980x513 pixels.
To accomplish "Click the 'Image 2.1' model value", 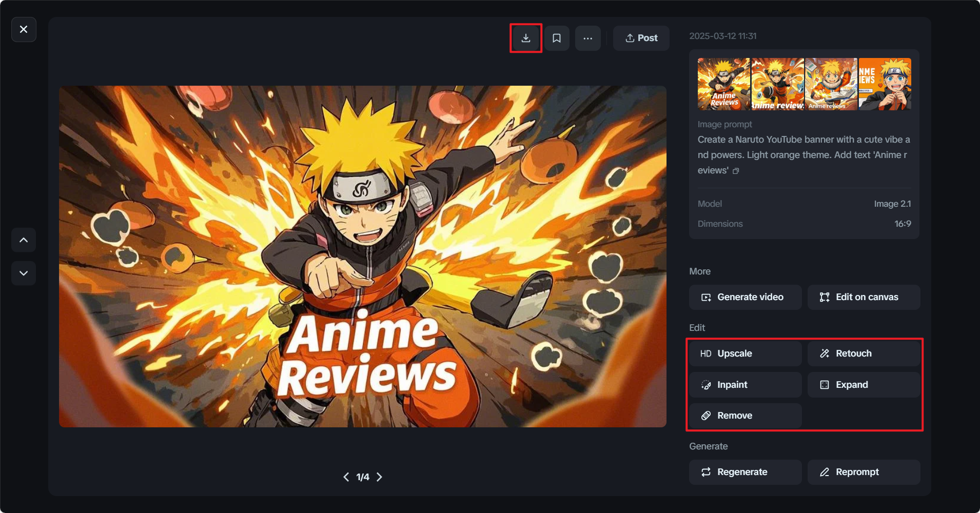I will point(892,204).
